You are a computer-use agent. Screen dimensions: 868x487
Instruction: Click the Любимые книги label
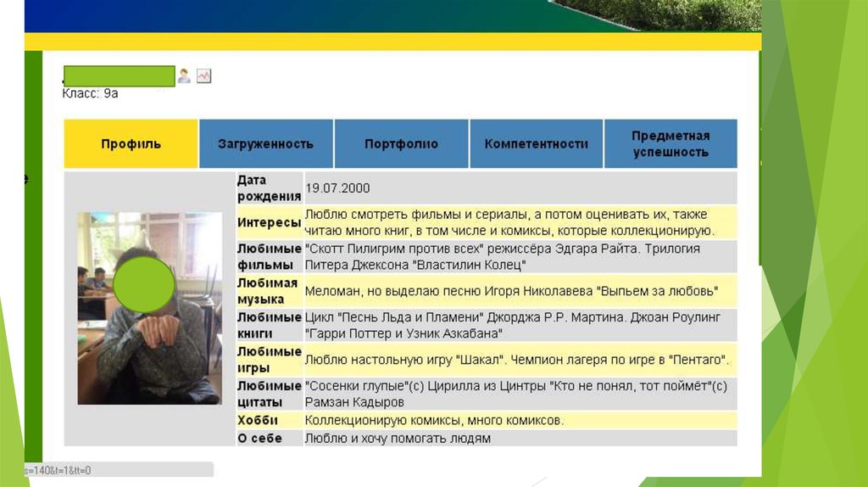pyautogui.click(x=269, y=325)
